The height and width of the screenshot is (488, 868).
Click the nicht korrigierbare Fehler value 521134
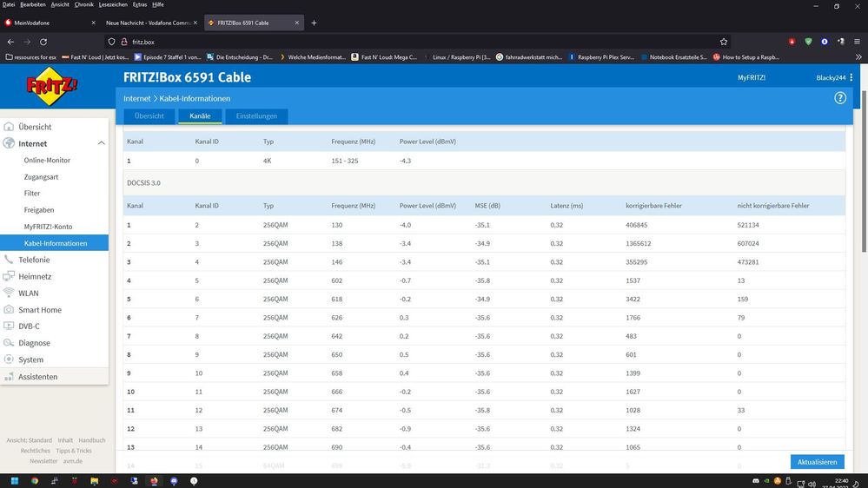pyautogui.click(x=748, y=225)
